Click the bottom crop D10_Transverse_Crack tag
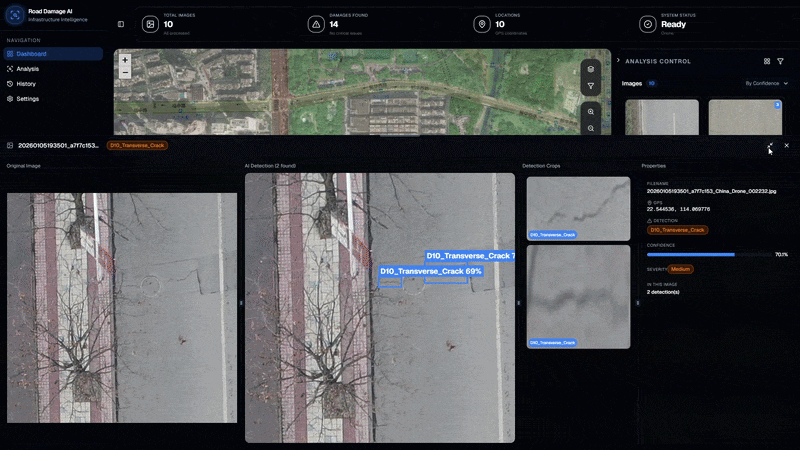The width and height of the screenshot is (800, 450). [553, 343]
